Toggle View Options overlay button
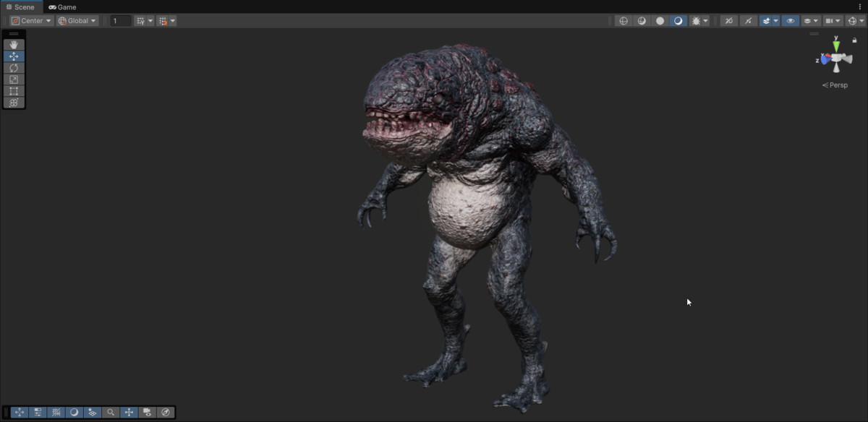868x422 pixels. [92, 413]
